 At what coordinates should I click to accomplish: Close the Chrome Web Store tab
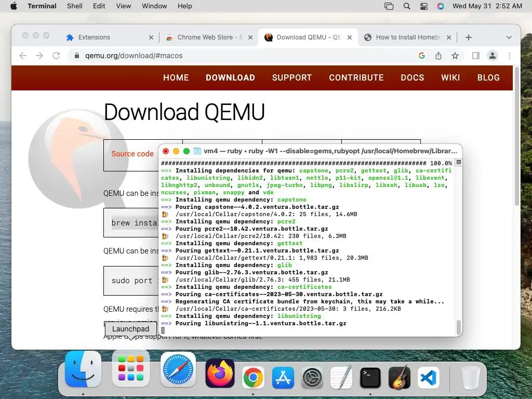(250, 37)
